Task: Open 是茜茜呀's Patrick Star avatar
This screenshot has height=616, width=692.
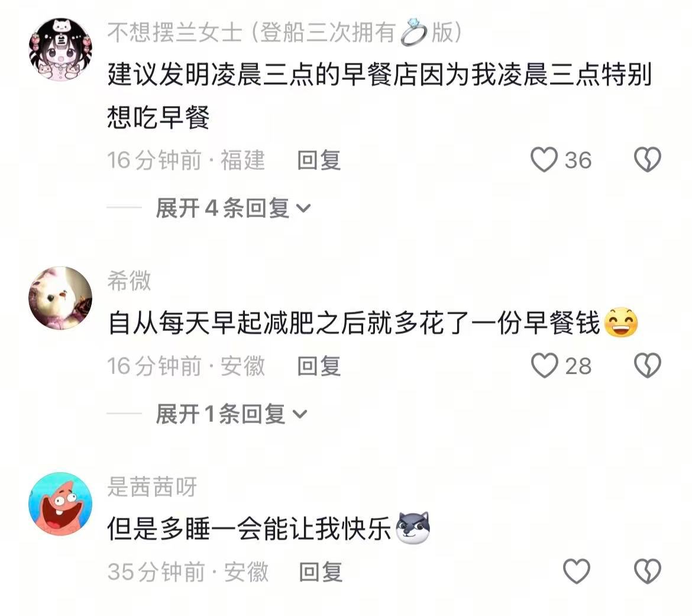Action: tap(60, 504)
